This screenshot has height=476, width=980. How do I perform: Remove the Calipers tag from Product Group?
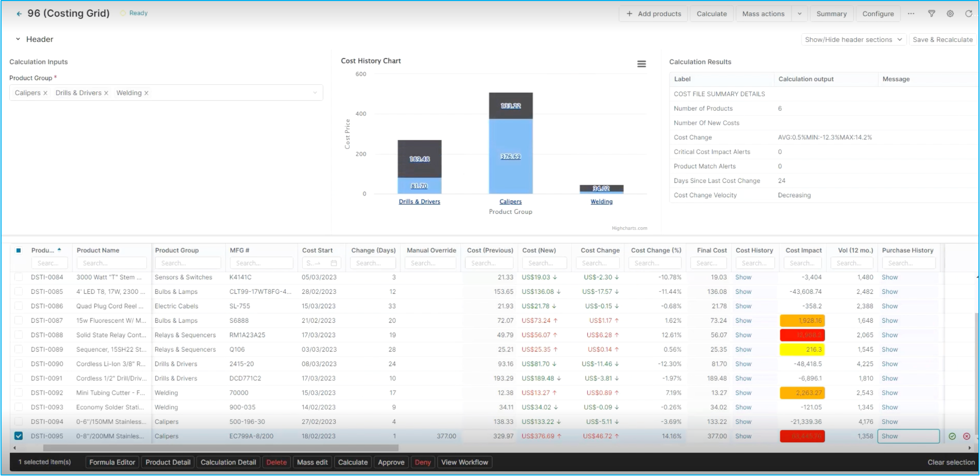point(46,93)
